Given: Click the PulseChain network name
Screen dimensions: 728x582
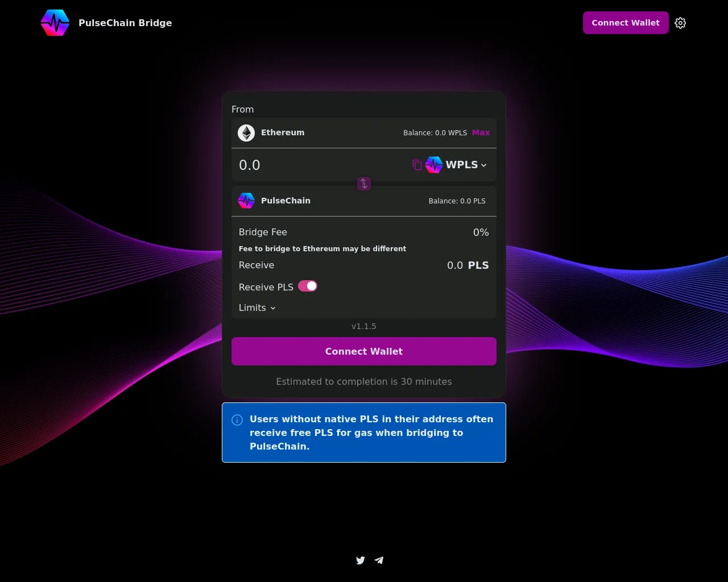Looking at the screenshot, I should 286,201.
